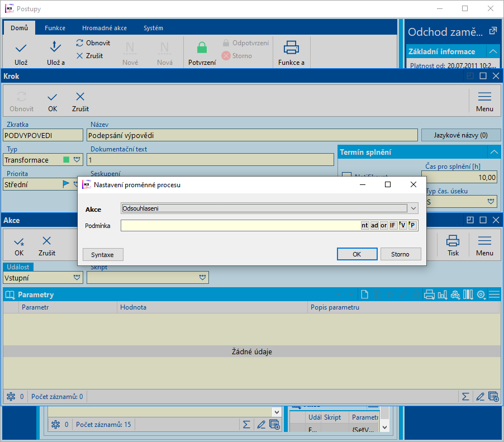Click the hamburger menu icon in Parametry header
The image size is (504, 442).
(494, 294)
